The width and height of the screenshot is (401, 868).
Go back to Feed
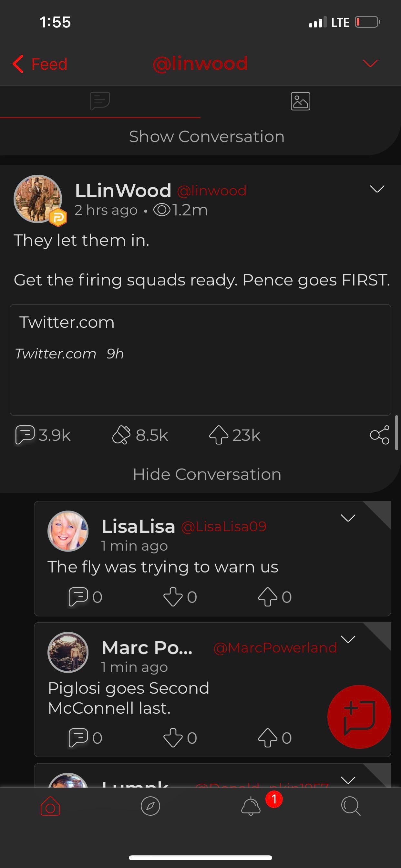point(40,64)
